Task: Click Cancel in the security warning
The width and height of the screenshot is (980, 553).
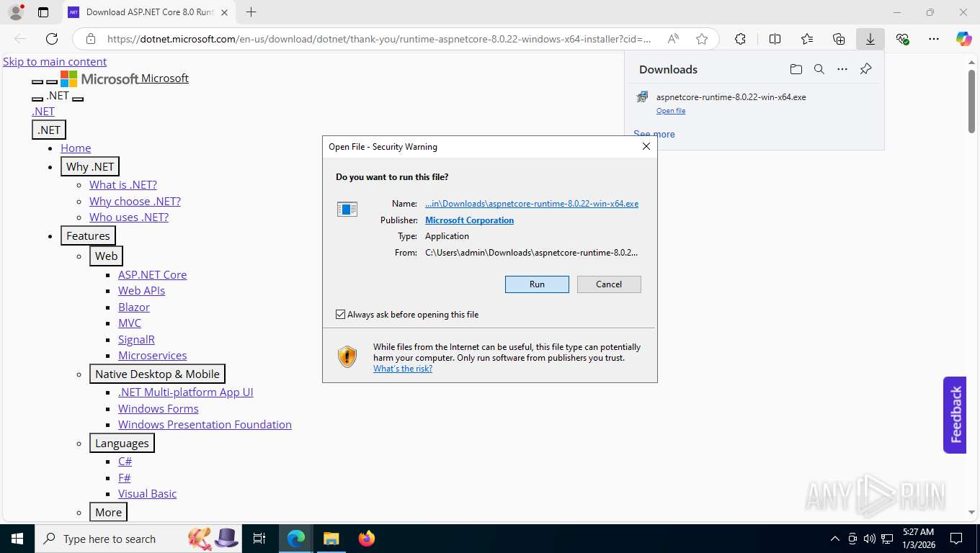Action: [x=609, y=284]
